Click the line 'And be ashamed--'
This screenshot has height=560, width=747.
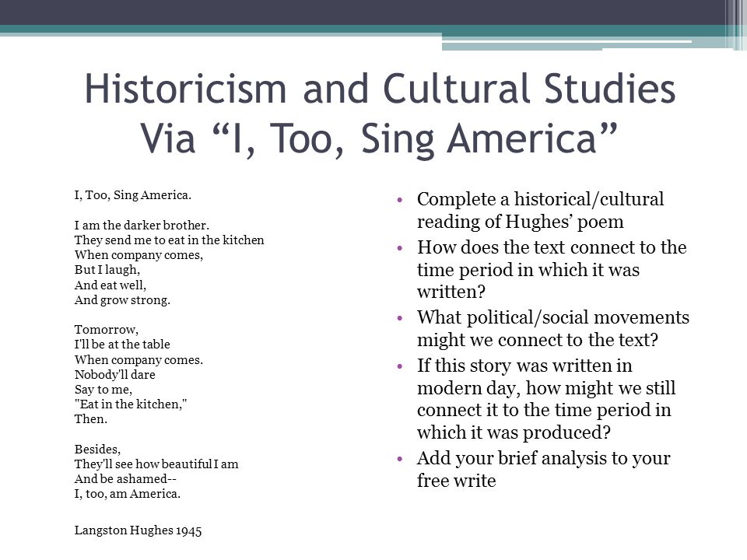pos(125,478)
